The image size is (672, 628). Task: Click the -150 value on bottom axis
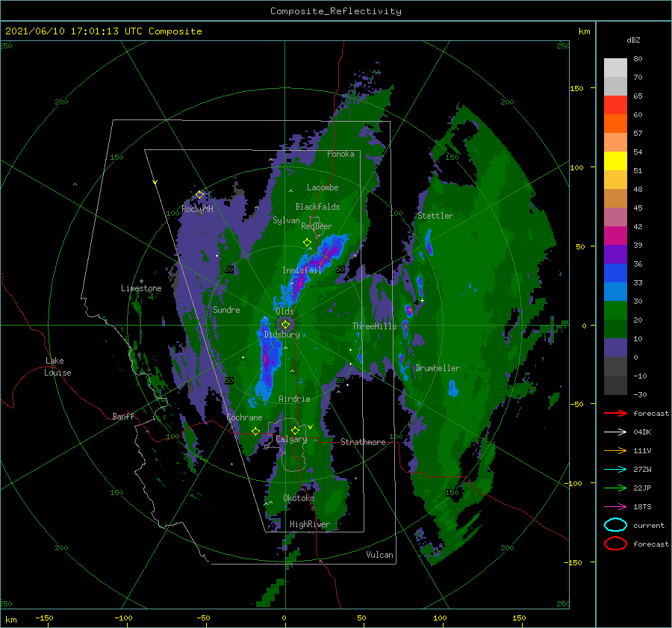pos(45,618)
